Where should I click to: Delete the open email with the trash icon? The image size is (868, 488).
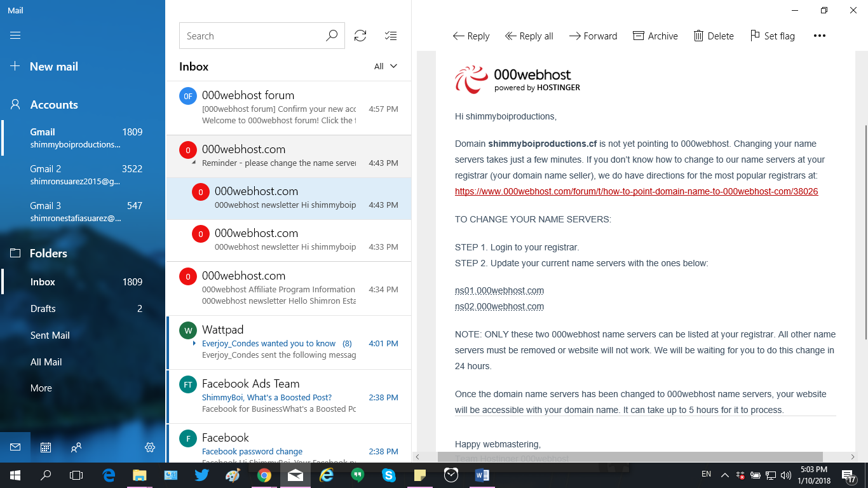(x=714, y=36)
